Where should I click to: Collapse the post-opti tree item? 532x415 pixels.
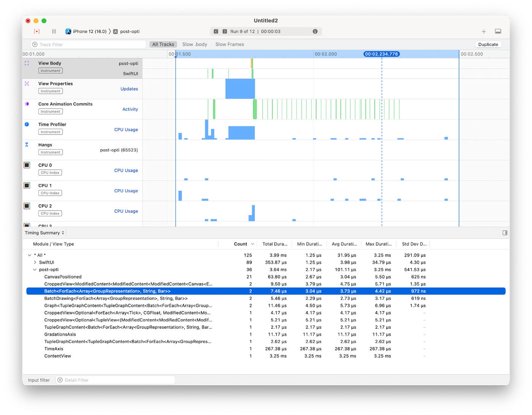(35, 269)
